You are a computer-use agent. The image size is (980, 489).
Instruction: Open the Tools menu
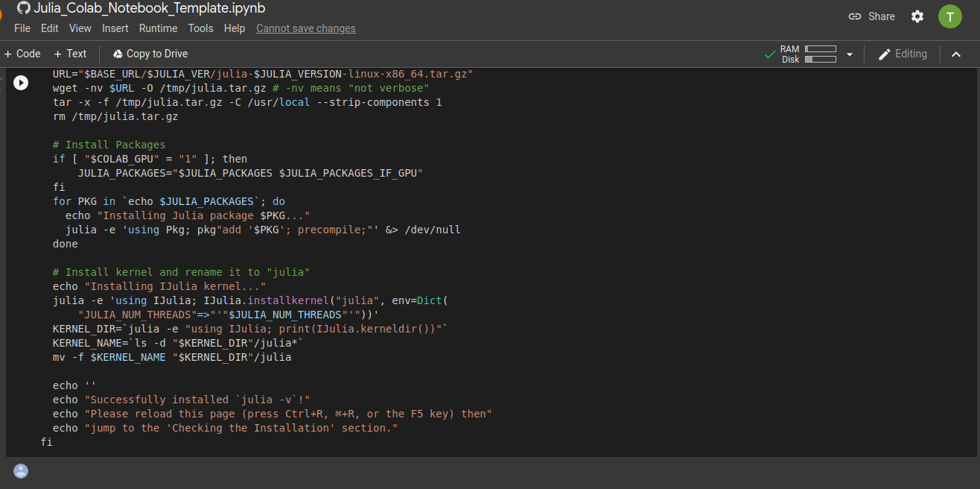pyautogui.click(x=200, y=28)
